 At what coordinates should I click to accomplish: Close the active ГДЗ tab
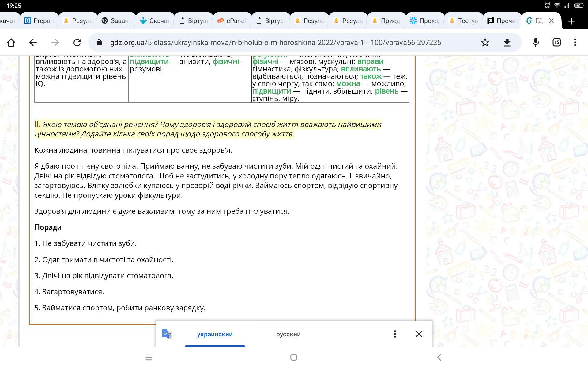point(551,21)
